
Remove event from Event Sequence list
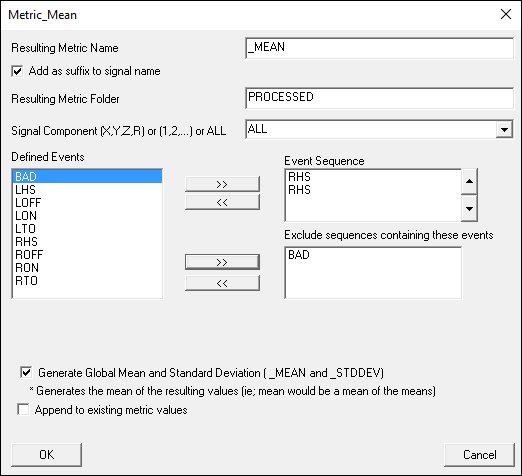point(222,202)
